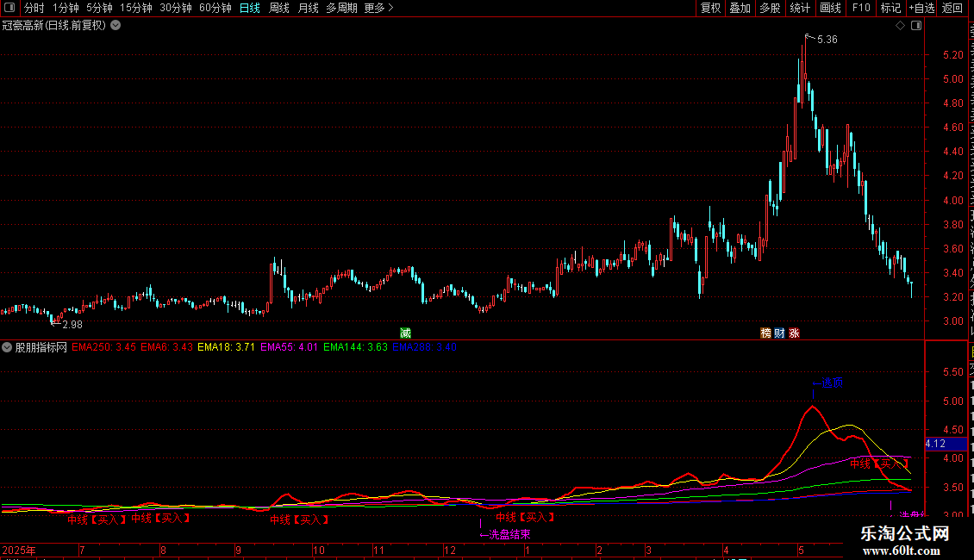Screen dimensions: 974x560
Task: Toggle the left panel icon in the top-left corner
Action: [9, 8]
